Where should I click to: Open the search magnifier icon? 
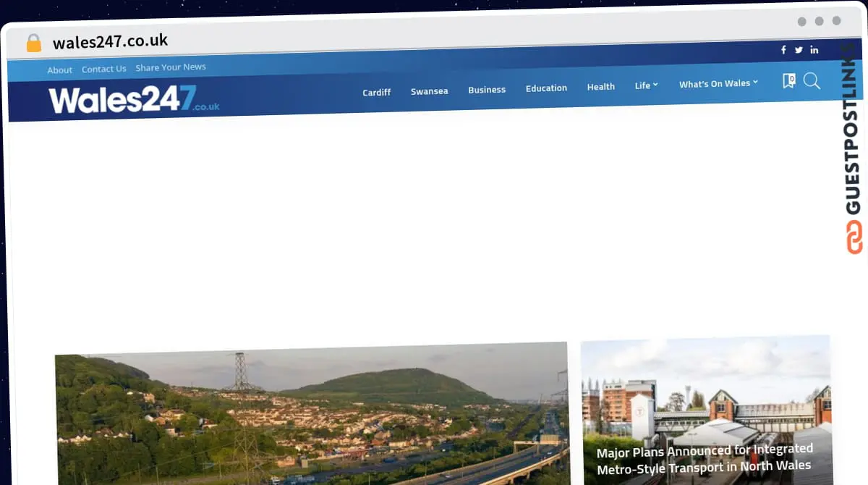click(x=812, y=80)
